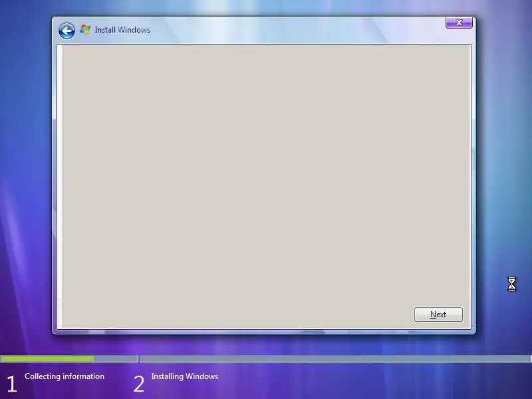
Task: Click the 'Install Windows' title text
Action: [122, 30]
